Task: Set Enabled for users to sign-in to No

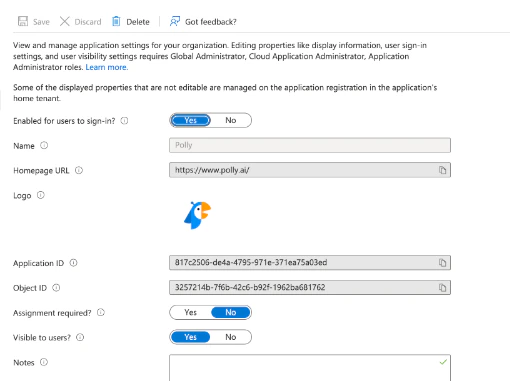Action: click(x=231, y=120)
